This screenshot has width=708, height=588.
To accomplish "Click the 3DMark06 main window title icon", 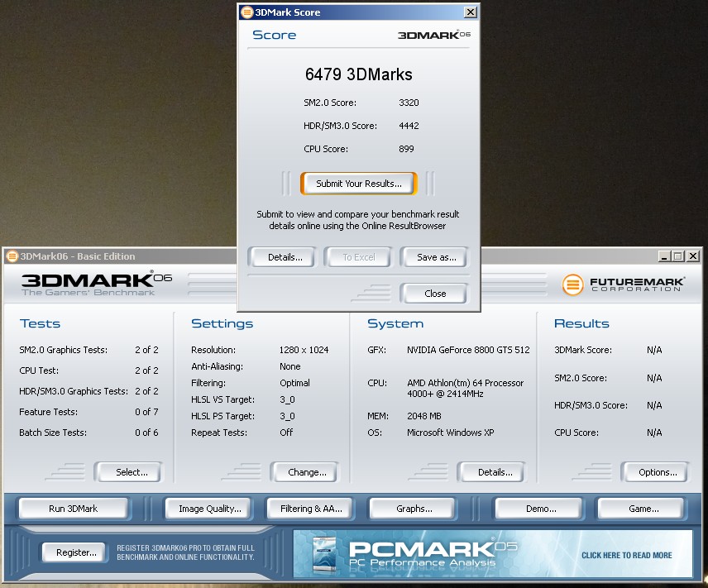I will tap(12, 256).
